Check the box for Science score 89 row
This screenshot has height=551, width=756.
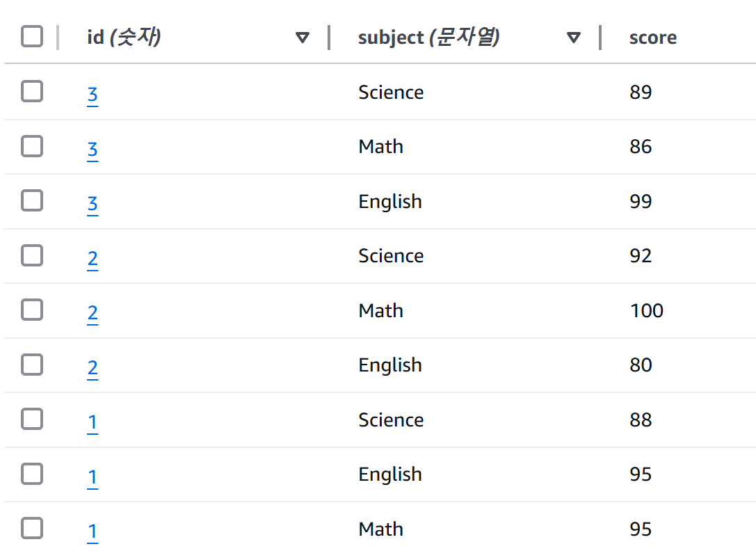pyautogui.click(x=32, y=91)
